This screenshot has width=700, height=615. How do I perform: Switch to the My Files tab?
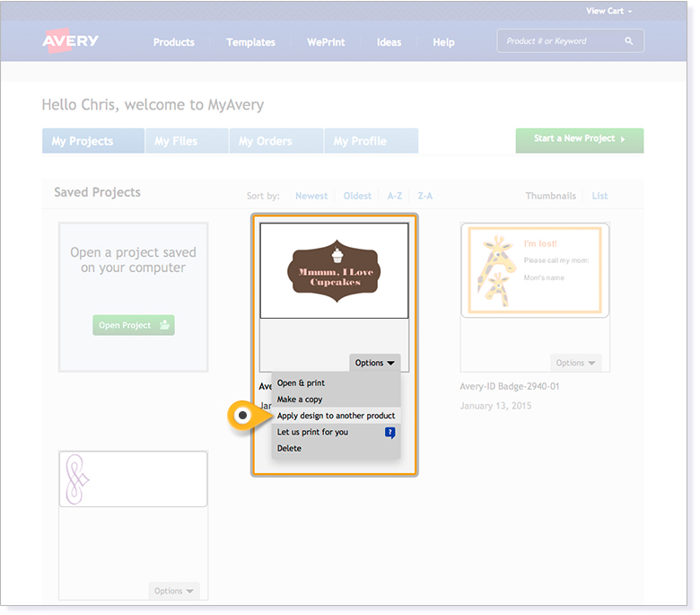[176, 141]
